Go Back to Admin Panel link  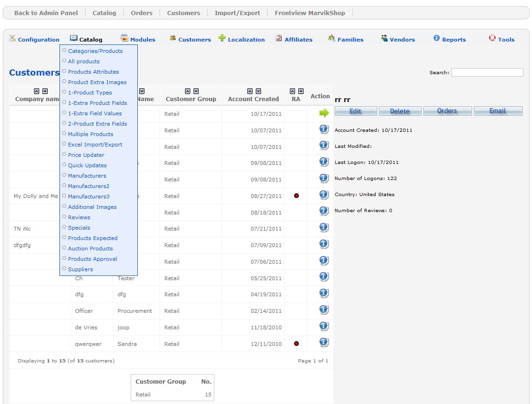point(46,13)
